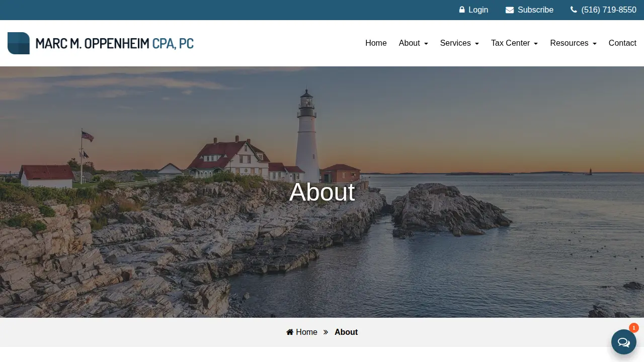Open the Login link
Screen dimensions: 644x362
pyautogui.click(x=473, y=10)
